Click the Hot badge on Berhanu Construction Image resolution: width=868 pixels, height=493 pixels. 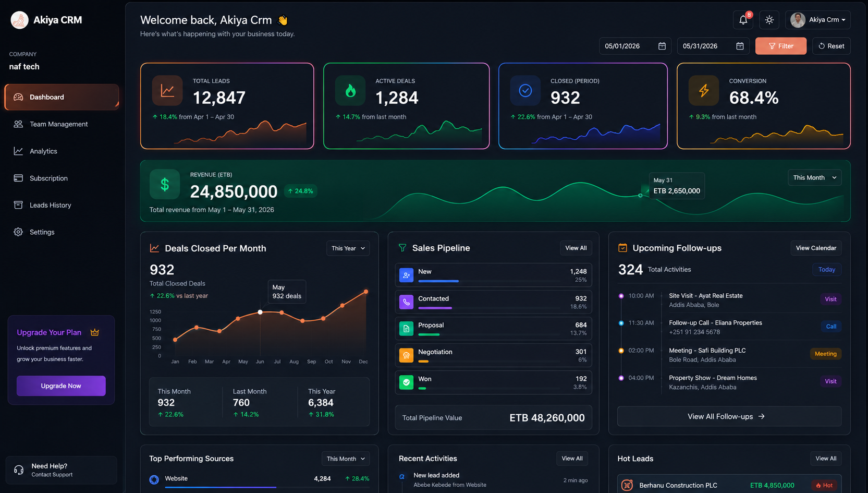click(x=825, y=485)
